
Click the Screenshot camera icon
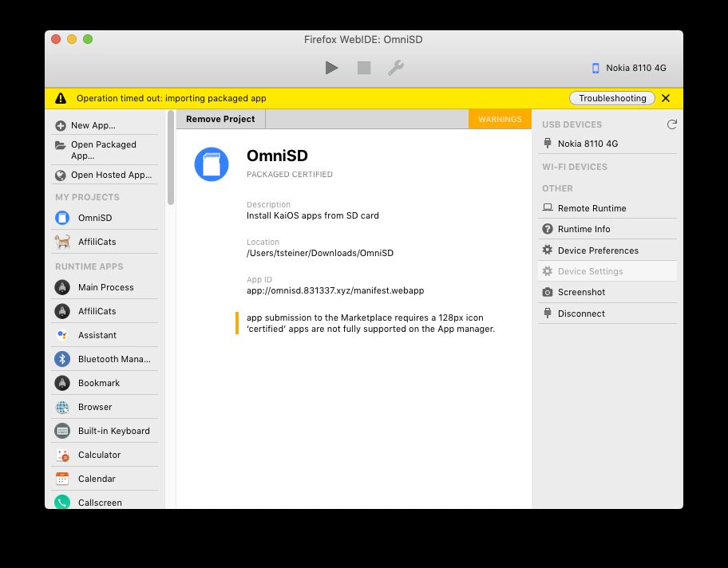[548, 293]
